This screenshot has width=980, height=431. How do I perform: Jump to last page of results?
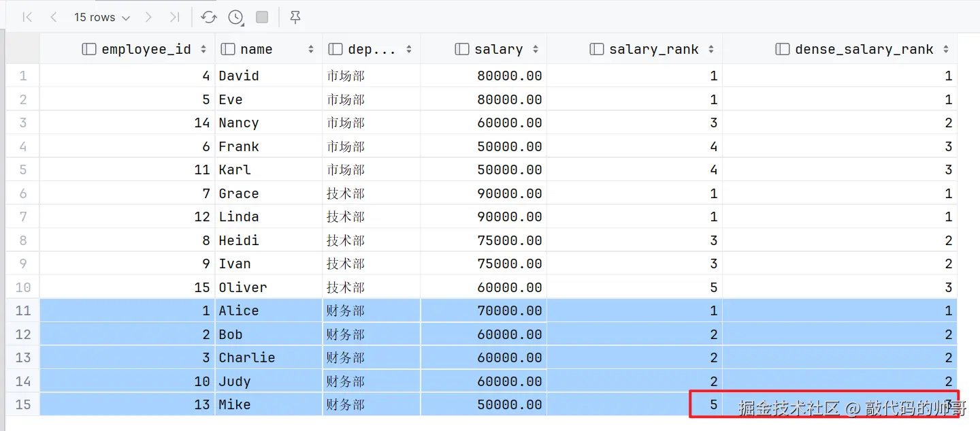[x=174, y=17]
